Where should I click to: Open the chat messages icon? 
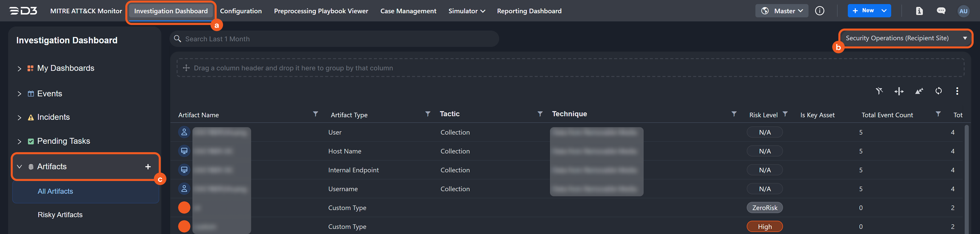[x=941, y=11]
